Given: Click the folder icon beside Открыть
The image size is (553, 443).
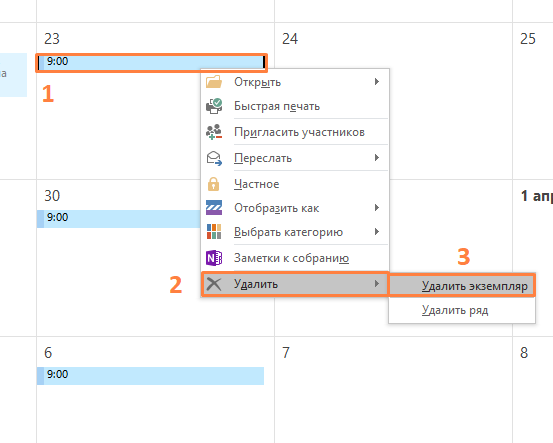Looking at the screenshot, I should (x=214, y=81).
